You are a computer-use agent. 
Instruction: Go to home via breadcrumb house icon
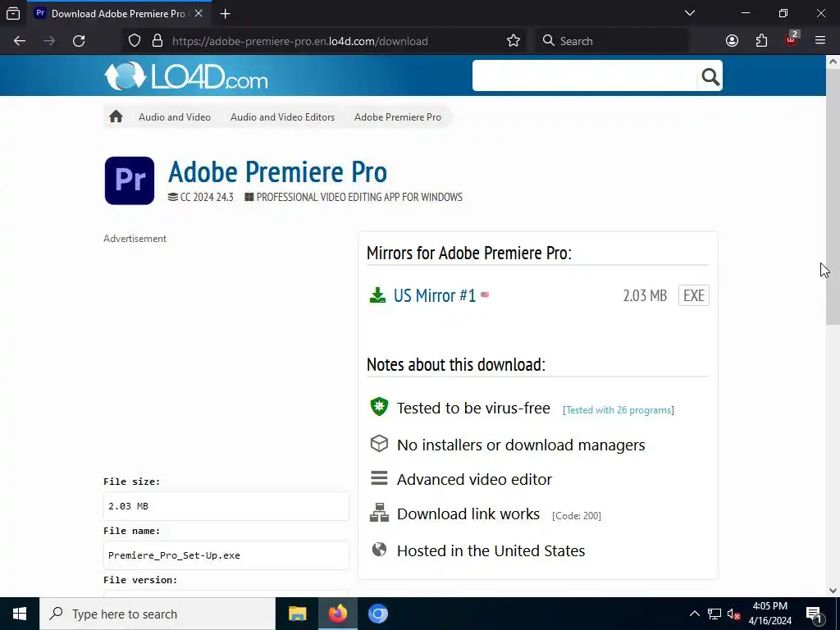pyautogui.click(x=116, y=116)
